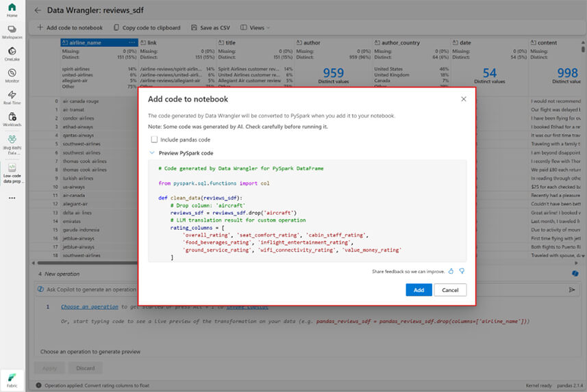Open Home in the left sidebar
The height and width of the screenshot is (392, 587).
[12, 9]
